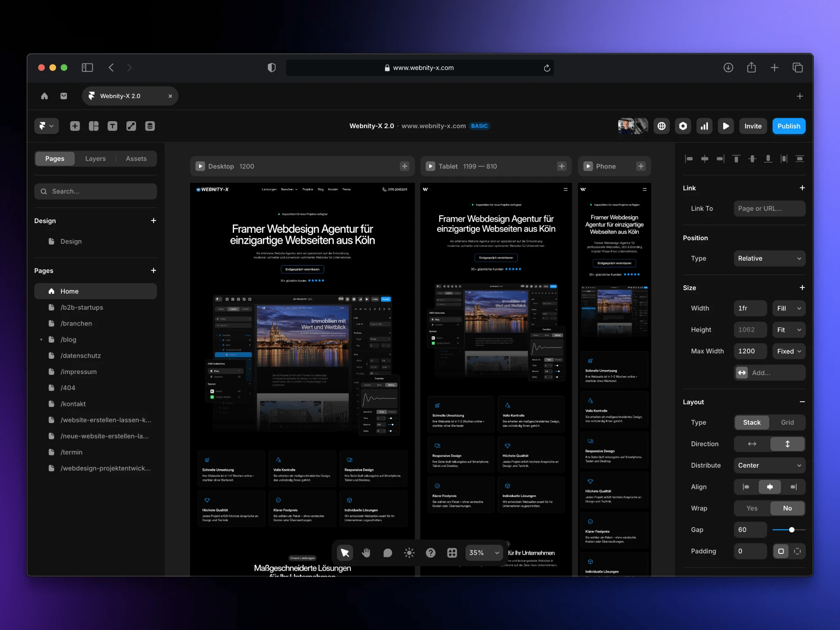Expand the /blog page folder

pyautogui.click(x=41, y=339)
